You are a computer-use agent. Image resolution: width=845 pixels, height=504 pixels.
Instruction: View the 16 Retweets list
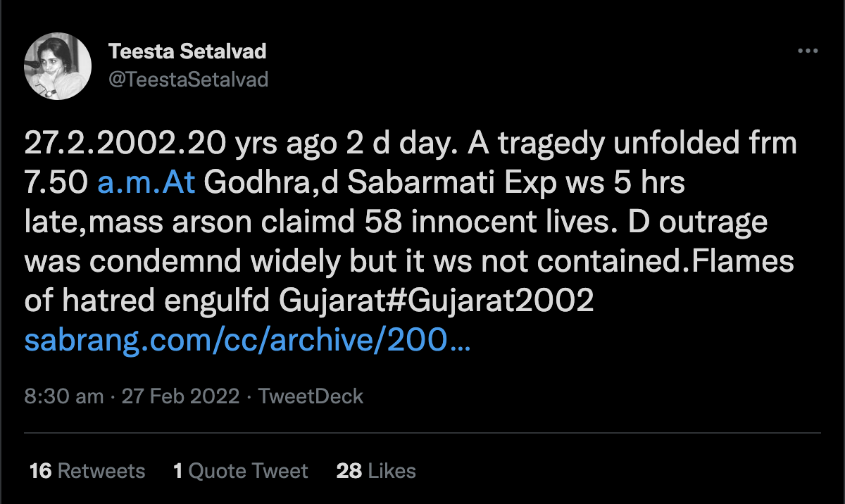click(x=87, y=471)
